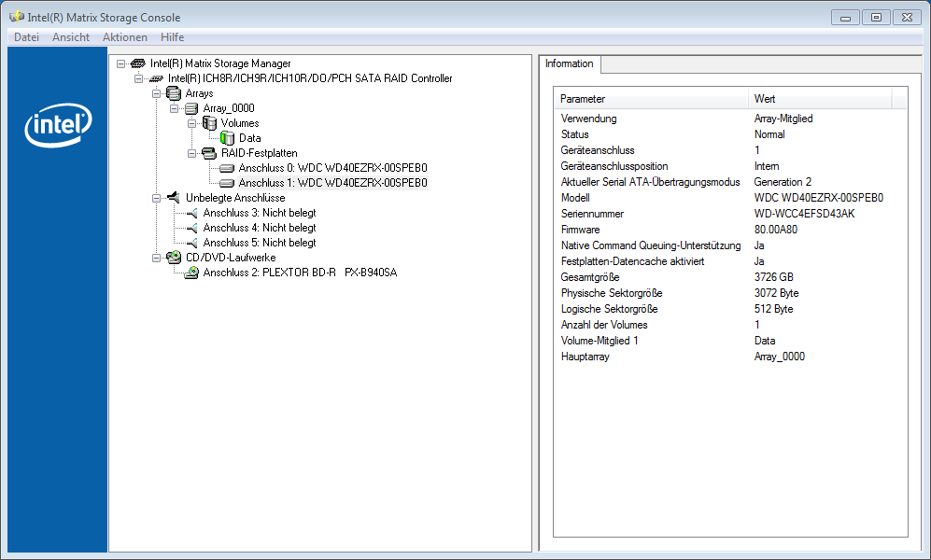The width and height of the screenshot is (931, 560).
Task: Click the port icon for Anschluss 4
Action: click(191, 228)
